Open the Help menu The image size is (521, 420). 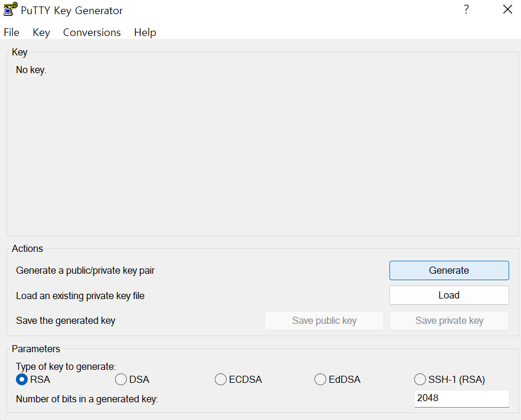pos(145,32)
